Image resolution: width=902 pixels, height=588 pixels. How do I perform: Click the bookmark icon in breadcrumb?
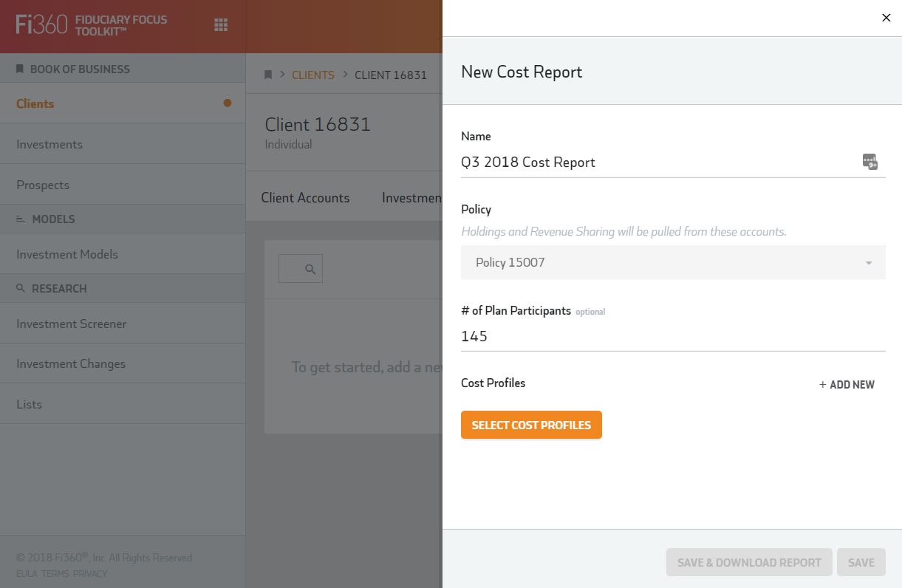(x=268, y=75)
